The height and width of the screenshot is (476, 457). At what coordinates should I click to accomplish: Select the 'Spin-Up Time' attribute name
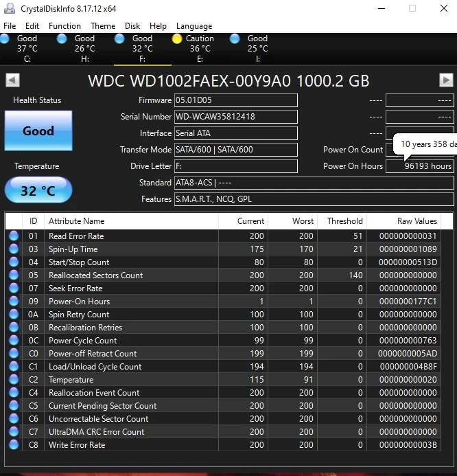coord(73,249)
